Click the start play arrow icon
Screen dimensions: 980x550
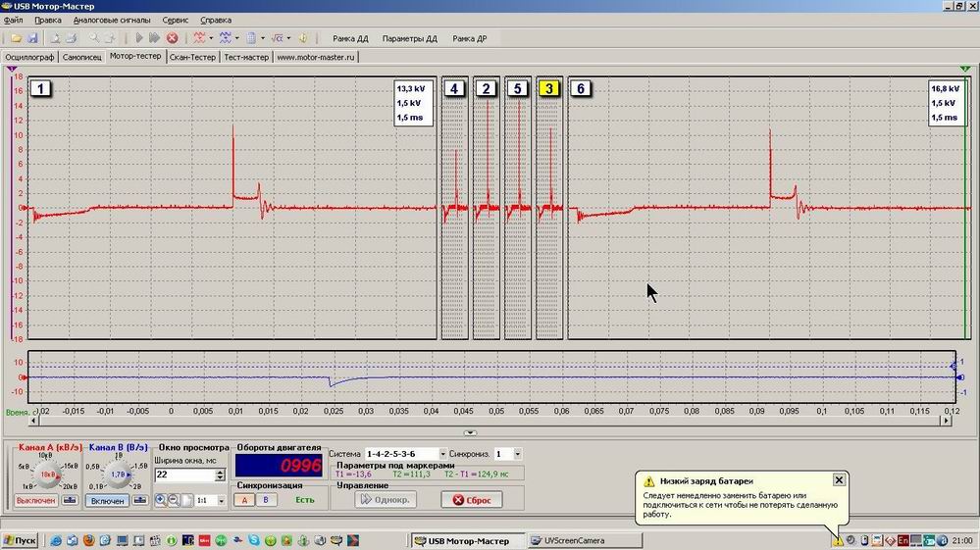pyautogui.click(x=138, y=38)
